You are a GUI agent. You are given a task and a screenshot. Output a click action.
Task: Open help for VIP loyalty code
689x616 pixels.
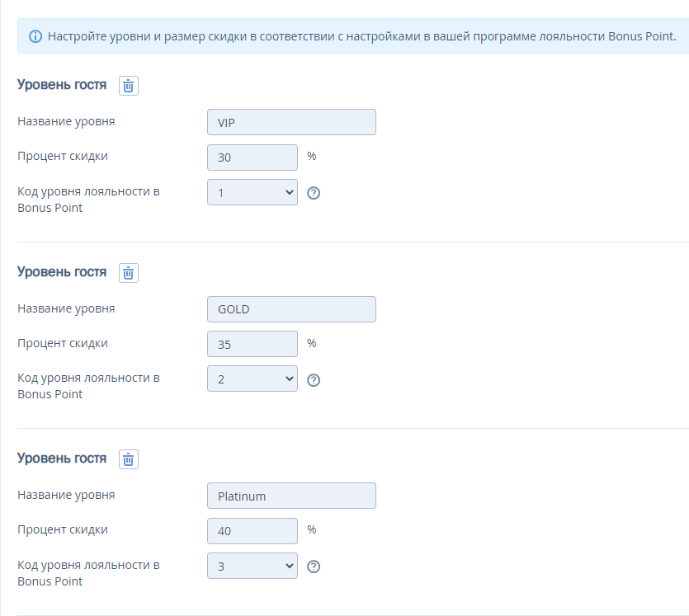coord(314,193)
